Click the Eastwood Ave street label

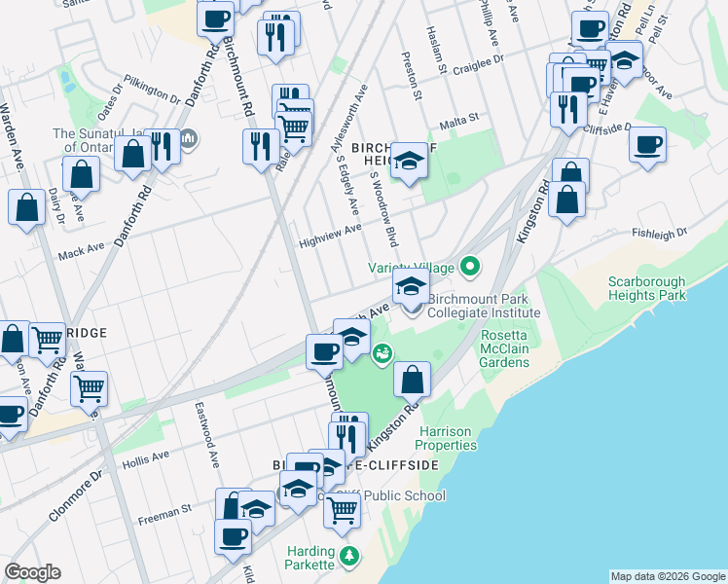(206, 435)
